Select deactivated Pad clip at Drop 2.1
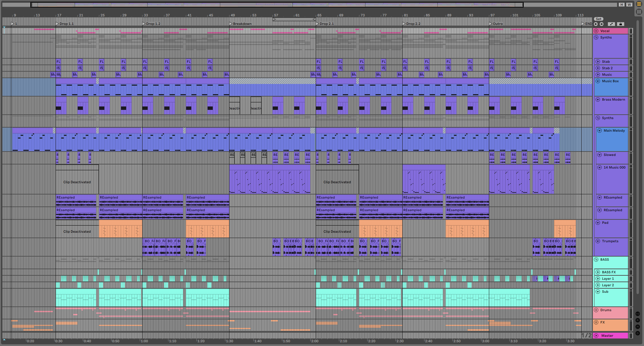Screen dimensions: 644x346 (337, 229)
